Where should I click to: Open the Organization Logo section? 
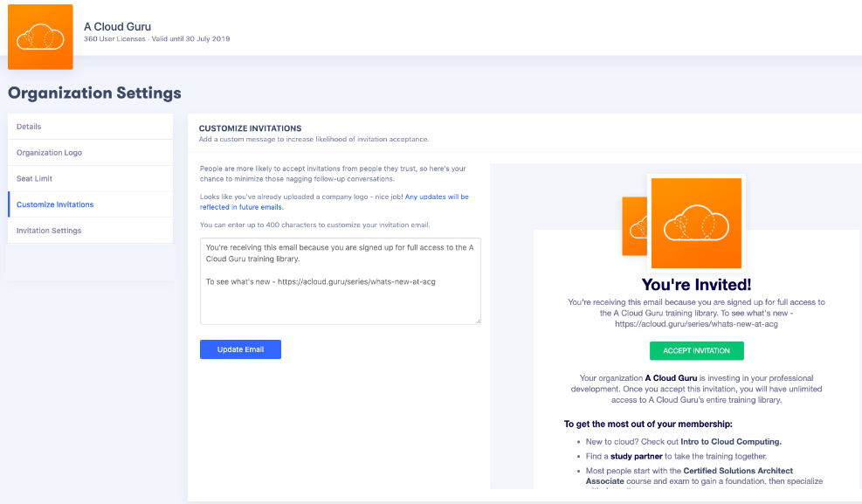click(x=50, y=152)
